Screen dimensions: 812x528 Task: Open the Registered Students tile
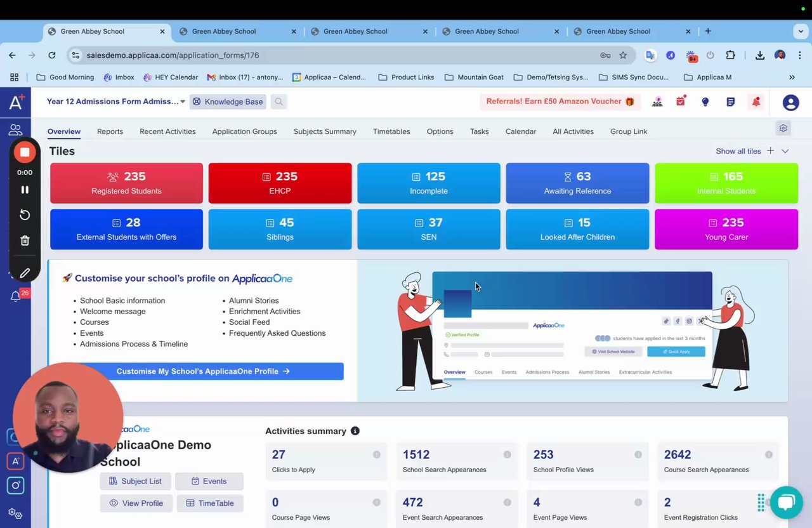126,183
